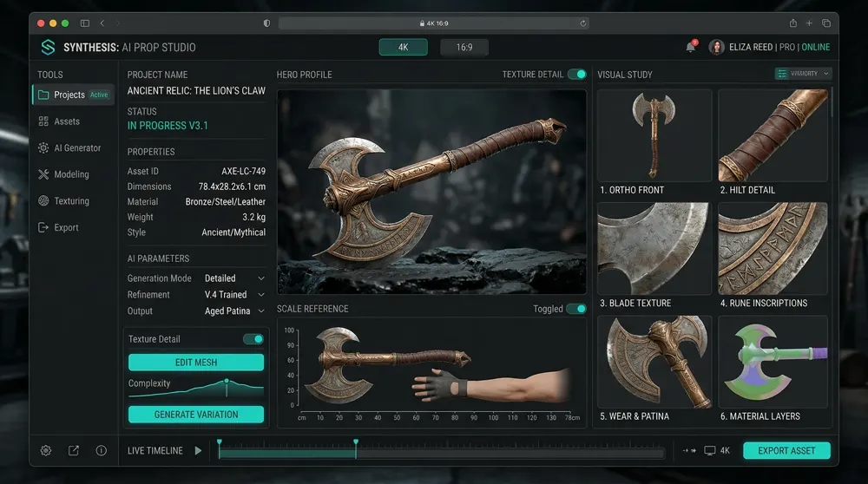Select the 4K resolution tab
The image size is (868, 484).
(403, 48)
